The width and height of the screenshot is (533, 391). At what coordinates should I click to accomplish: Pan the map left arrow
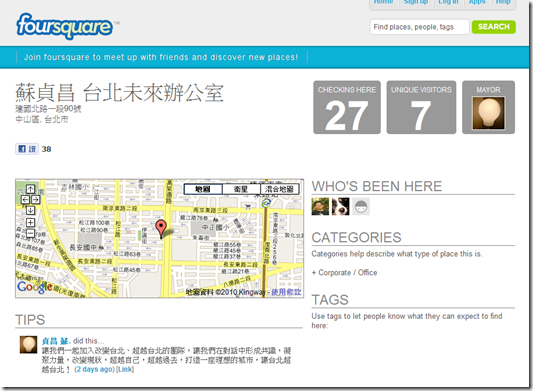25,200
